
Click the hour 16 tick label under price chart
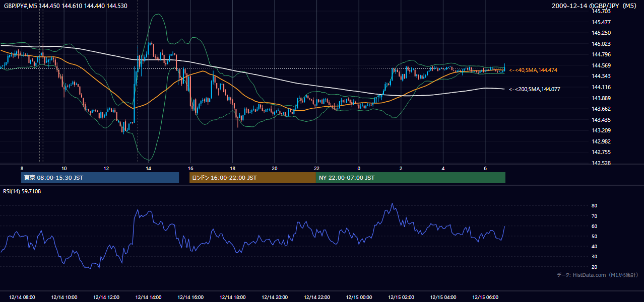coord(190,168)
